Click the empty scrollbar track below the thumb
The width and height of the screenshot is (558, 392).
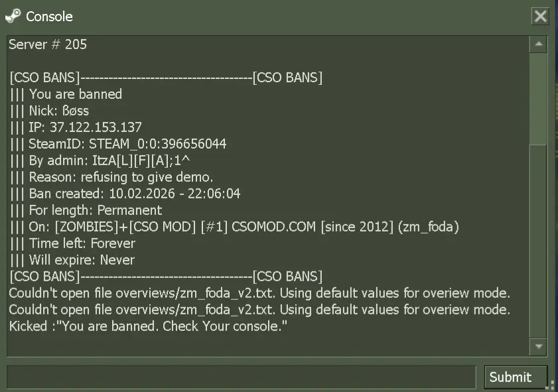click(x=539, y=241)
